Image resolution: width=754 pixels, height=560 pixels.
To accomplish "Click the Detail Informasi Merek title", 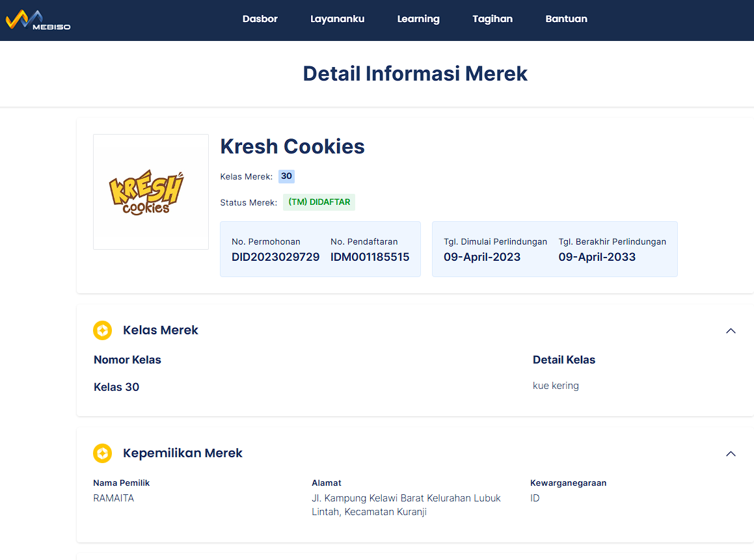I will pyautogui.click(x=415, y=73).
